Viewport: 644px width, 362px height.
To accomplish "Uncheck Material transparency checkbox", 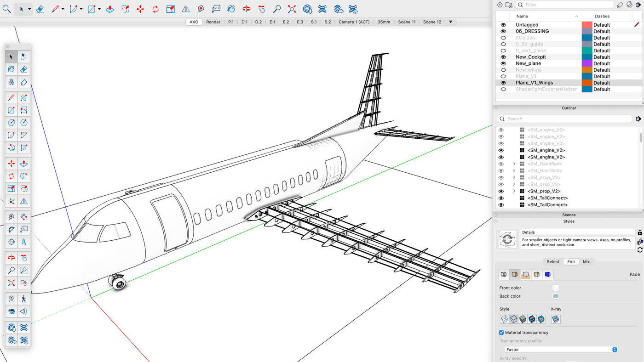I will click(x=501, y=333).
